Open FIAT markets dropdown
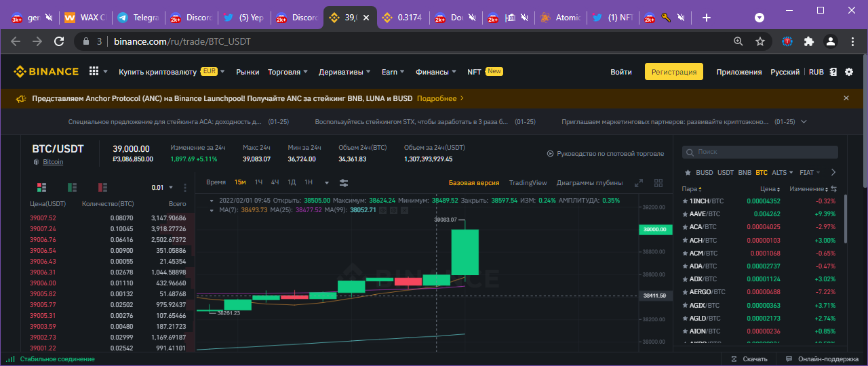868x366 pixels. pos(810,173)
